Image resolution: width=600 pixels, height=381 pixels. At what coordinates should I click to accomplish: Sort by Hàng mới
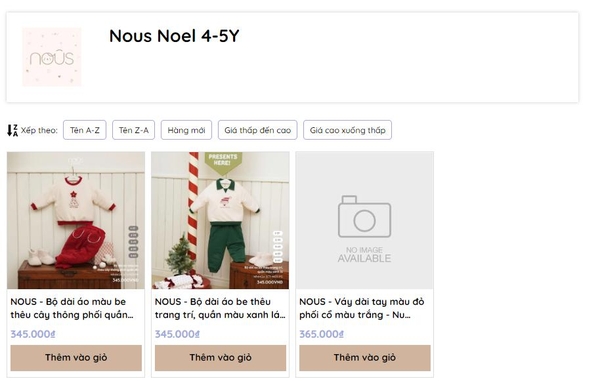click(x=186, y=130)
